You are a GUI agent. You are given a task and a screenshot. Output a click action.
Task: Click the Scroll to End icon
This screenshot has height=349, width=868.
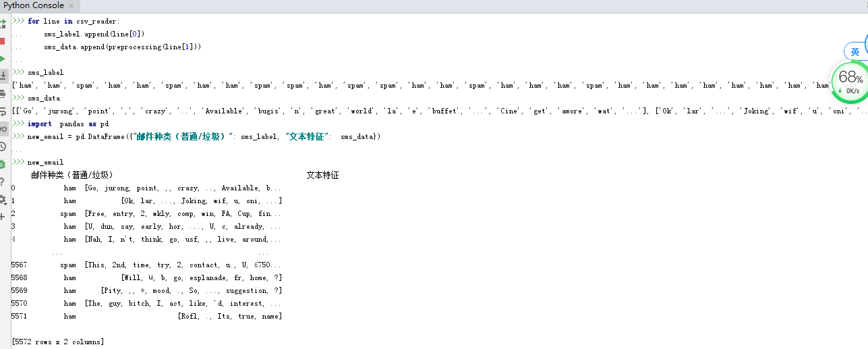coord(3,76)
